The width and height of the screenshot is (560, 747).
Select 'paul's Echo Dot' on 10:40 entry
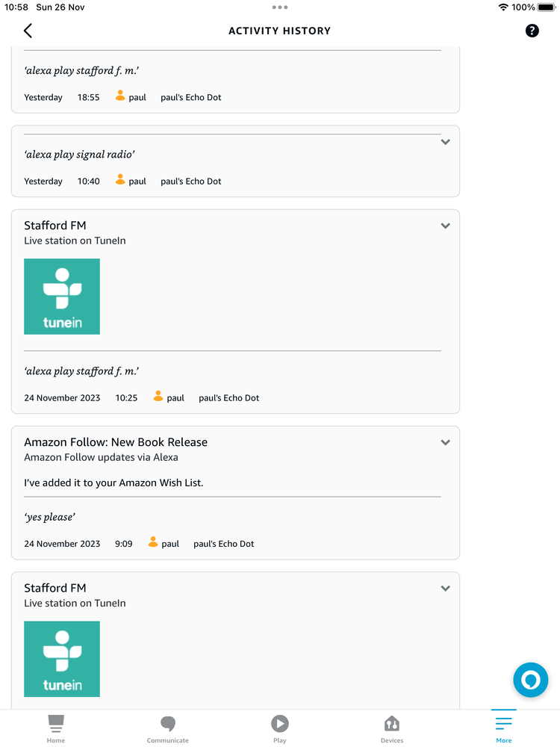[191, 182]
